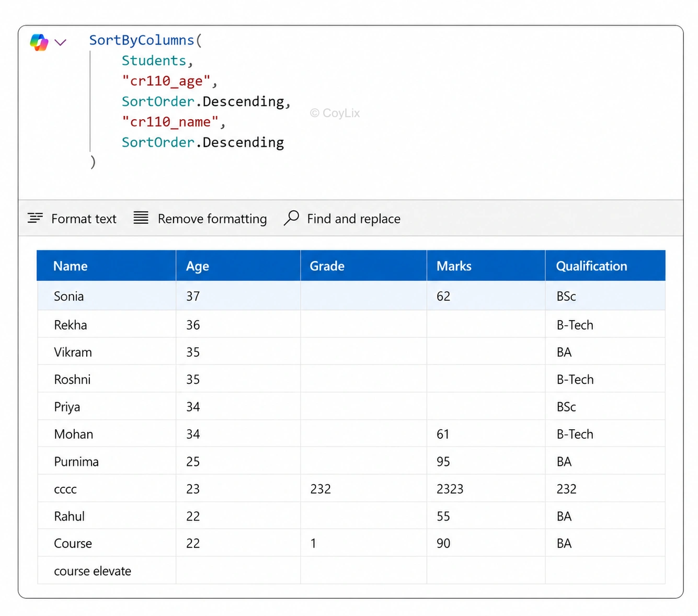The image size is (698, 616).
Task: Click marks 90 in Course row
Action: (443, 543)
